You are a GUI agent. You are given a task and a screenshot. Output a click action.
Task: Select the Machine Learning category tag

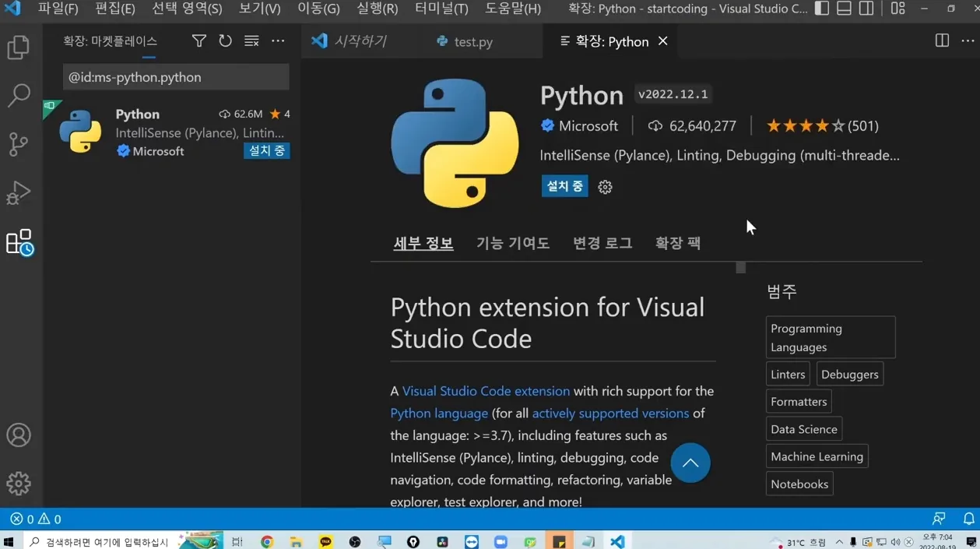point(817,456)
